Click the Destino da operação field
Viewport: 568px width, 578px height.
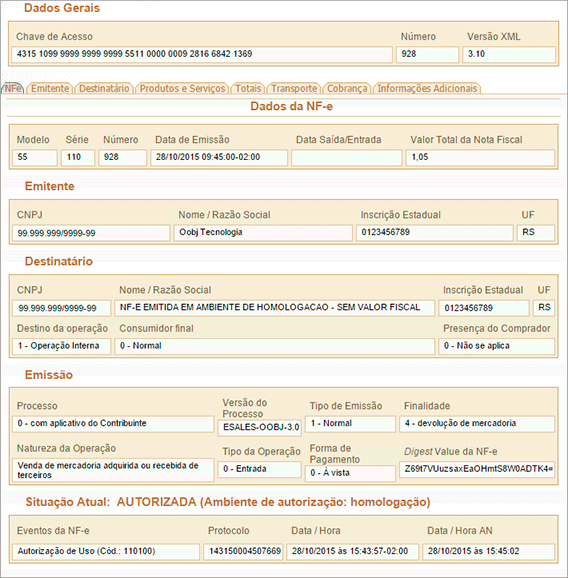pyautogui.click(x=62, y=346)
